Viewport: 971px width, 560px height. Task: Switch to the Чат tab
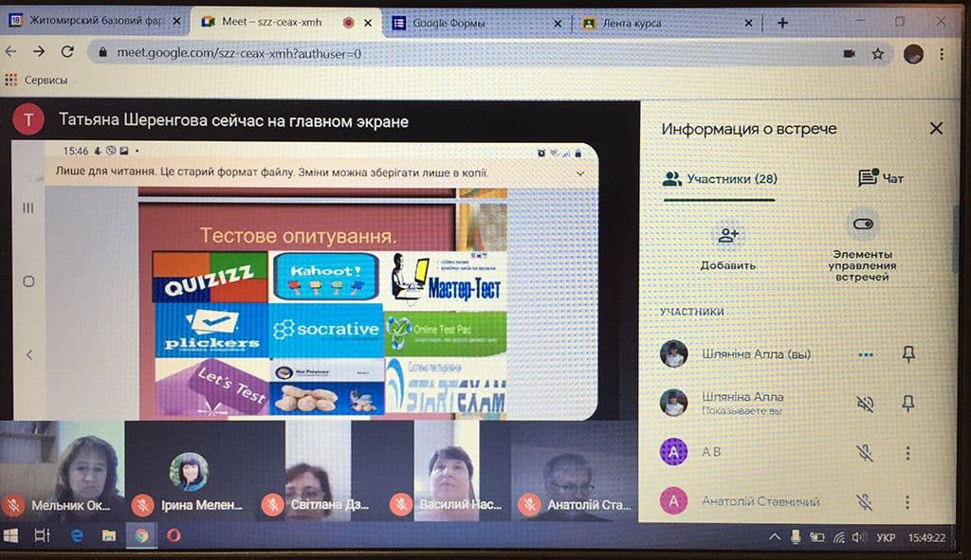(x=880, y=178)
